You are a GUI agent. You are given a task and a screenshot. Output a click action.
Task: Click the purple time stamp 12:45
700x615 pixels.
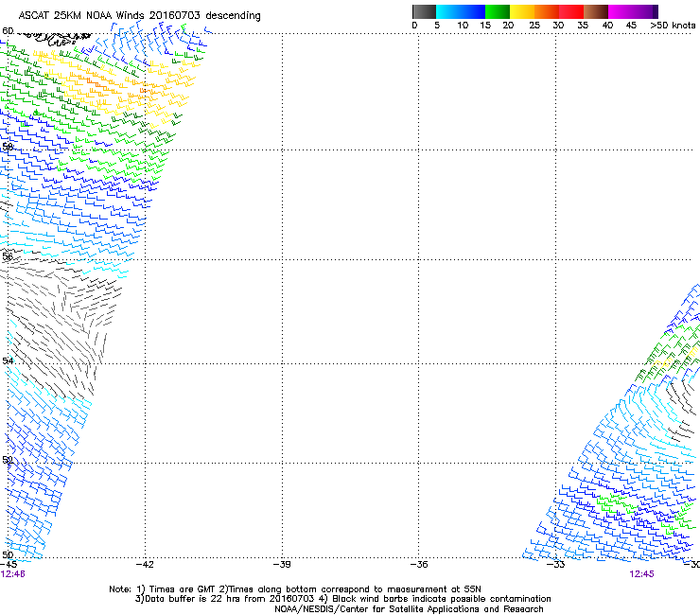click(641, 574)
